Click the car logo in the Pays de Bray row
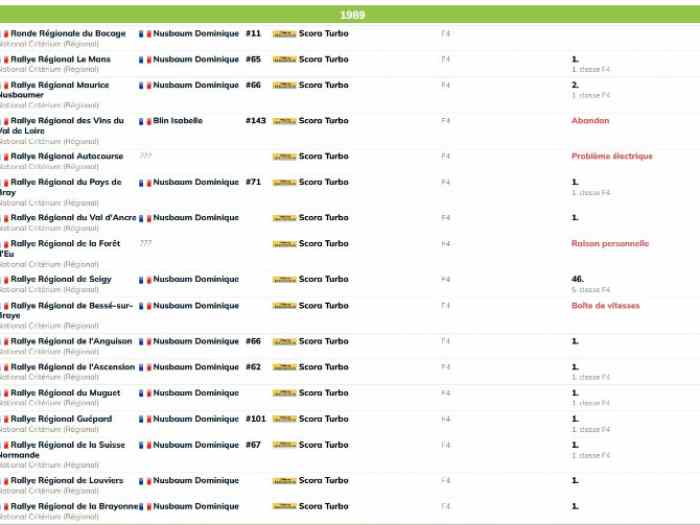 [284, 183]
